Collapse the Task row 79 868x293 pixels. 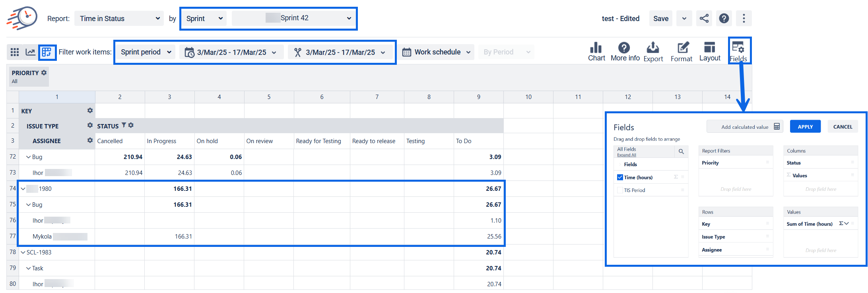[29, 268]
